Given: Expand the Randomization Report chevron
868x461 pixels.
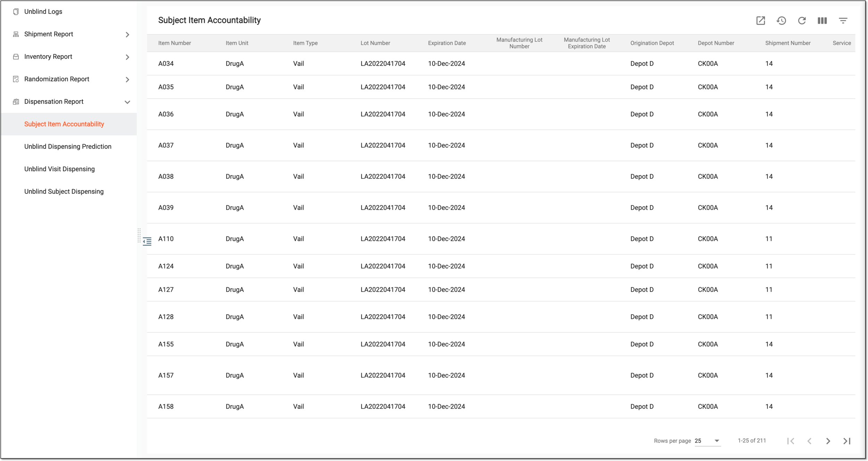Looking at the screenshot, I should 127,80.
